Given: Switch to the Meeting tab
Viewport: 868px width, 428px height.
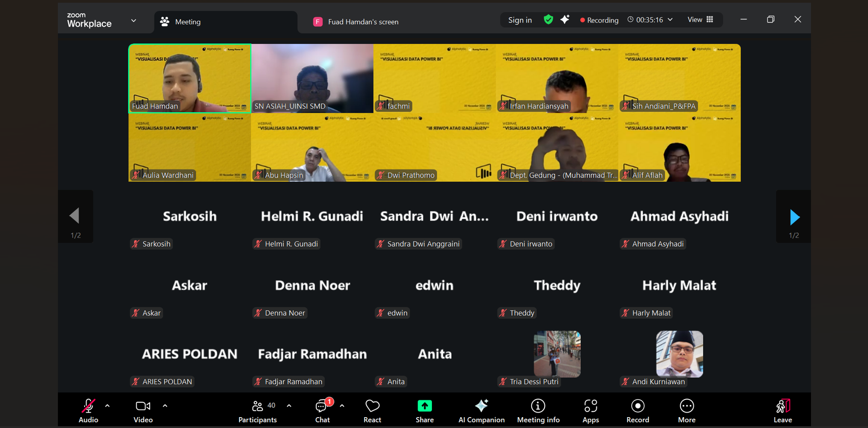Looking at the screenshot, I should point(187,22).
